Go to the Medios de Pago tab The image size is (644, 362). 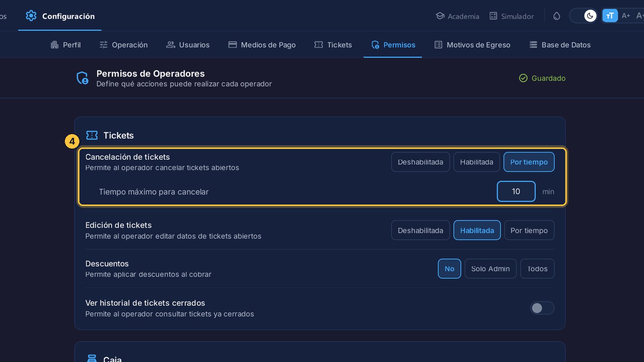(x=262, y=45)
